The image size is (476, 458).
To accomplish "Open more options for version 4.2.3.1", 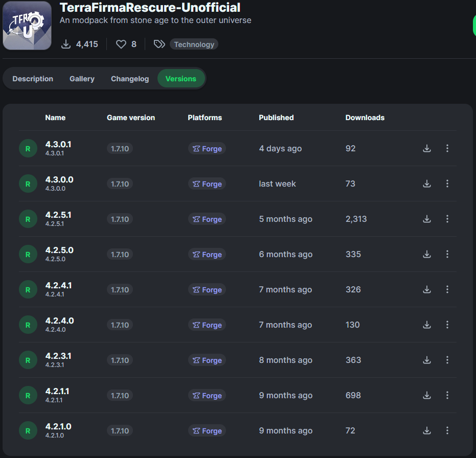I will (x=447, y=360).
